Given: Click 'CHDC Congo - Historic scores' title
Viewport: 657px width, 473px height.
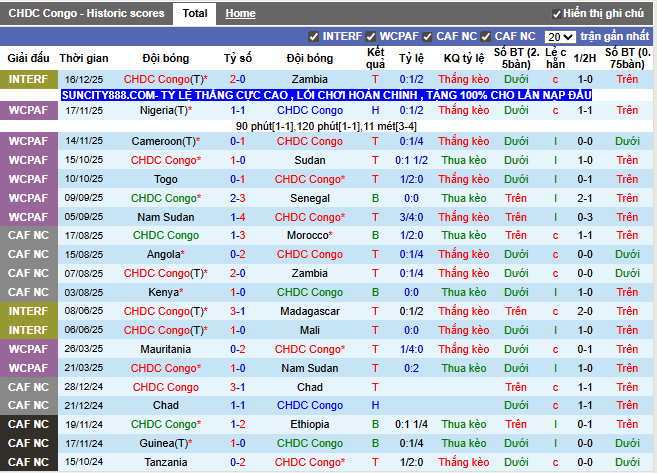Looking at the screenshot, I should point(86,13).
